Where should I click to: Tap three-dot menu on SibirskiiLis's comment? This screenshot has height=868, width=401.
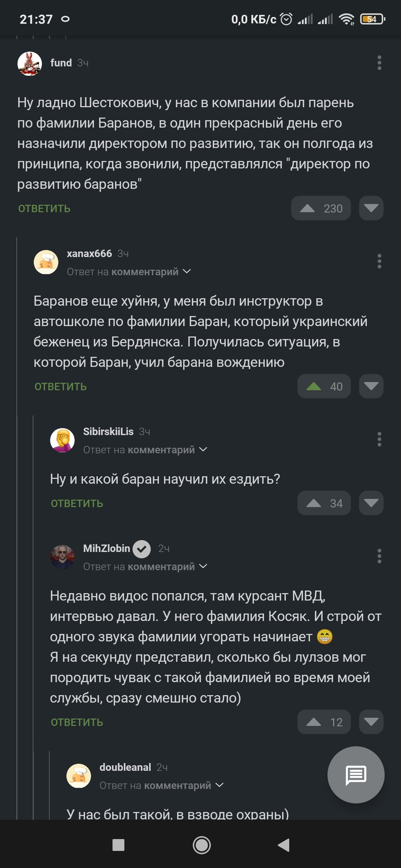[x=379, y=439]
